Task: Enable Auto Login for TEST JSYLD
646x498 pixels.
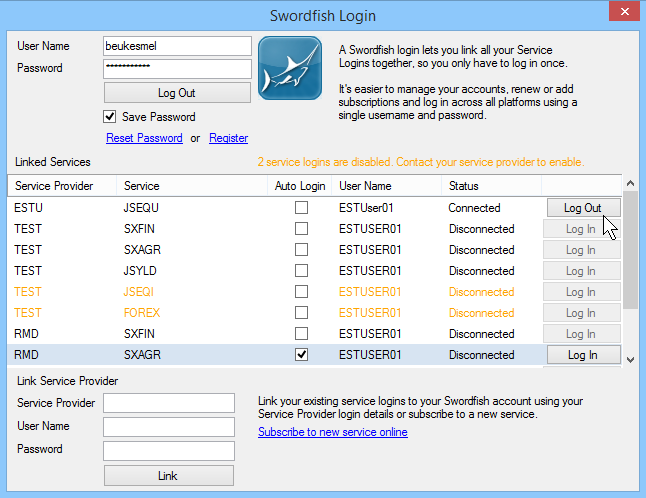Action: coord(301,271)
